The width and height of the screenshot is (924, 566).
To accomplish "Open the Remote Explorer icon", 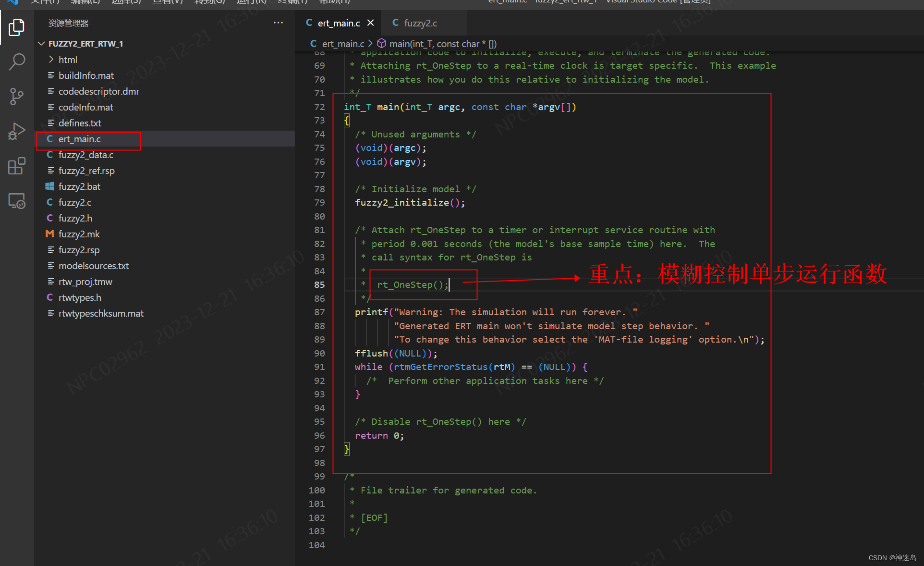I will click(x=17, y=200).
